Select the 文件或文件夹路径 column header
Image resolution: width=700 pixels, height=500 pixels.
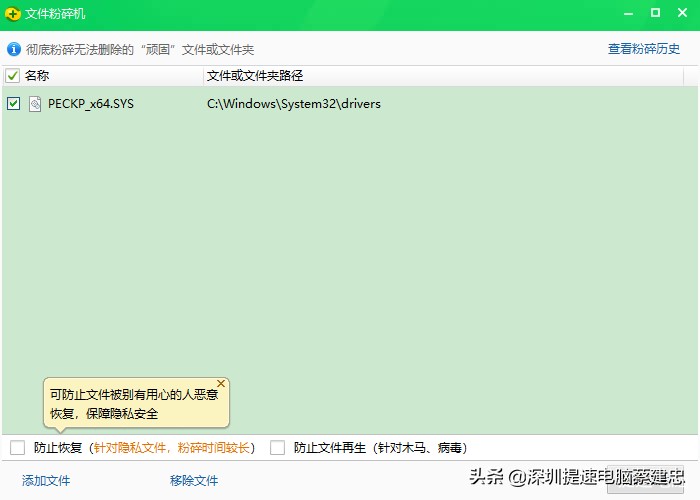[x=255, y=76]
